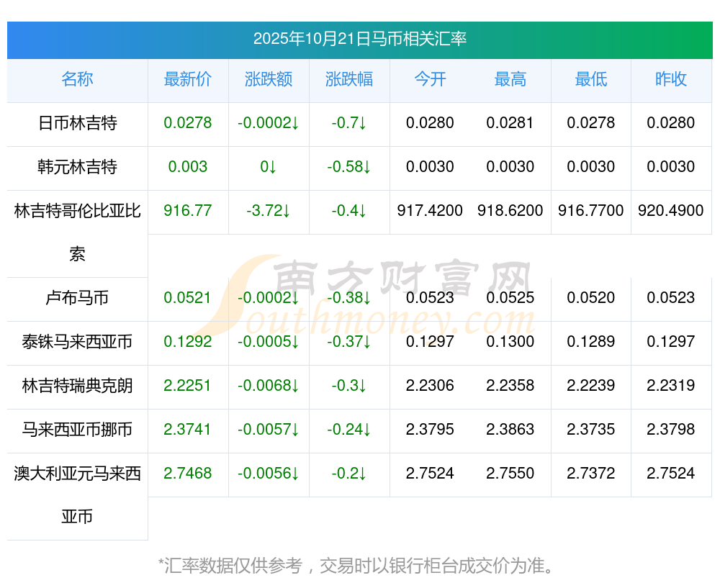This screenshot has width=720, height=588.
Task: Click latest price 0.0521 for 卢布马币
Action: [x=188, y=298]
